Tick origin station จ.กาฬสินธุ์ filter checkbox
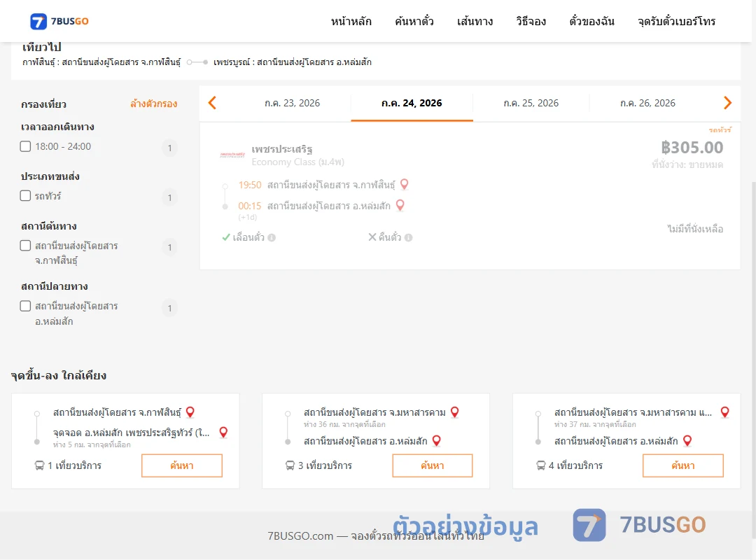Viewport: 756px width, 560px height. [x=26, y=246]
